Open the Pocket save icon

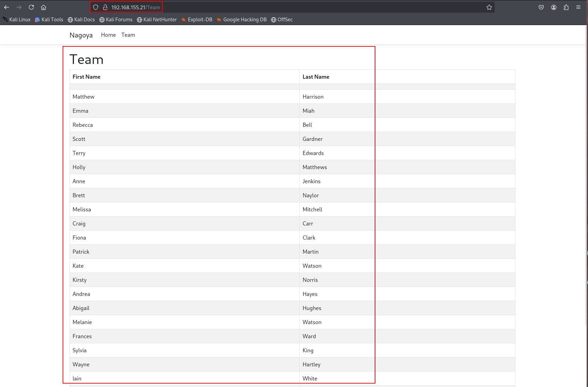(541, 7)
